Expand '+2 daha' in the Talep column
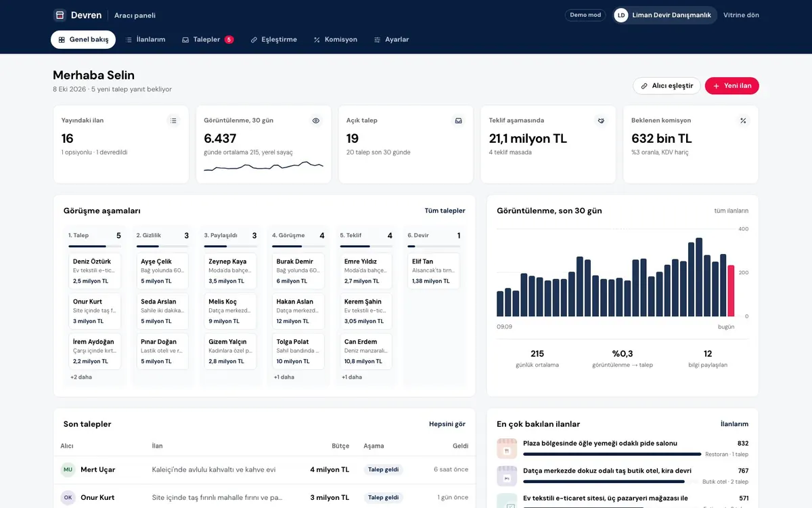This screenshot has height=508, width=812. coord(81,377)
